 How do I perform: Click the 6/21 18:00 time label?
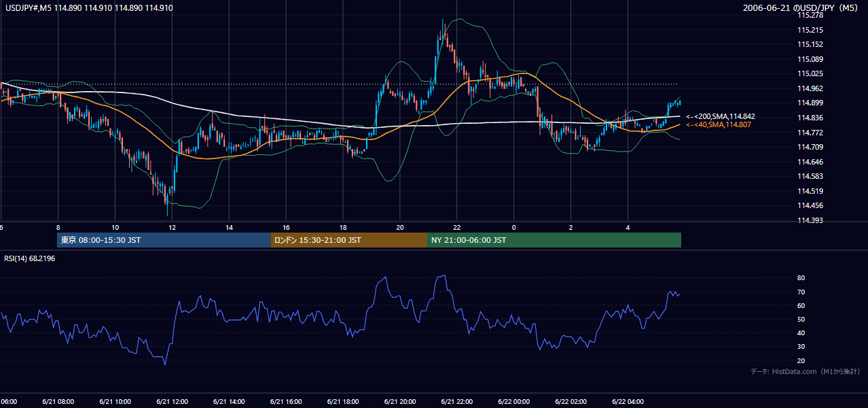click(x=343, y=402)
